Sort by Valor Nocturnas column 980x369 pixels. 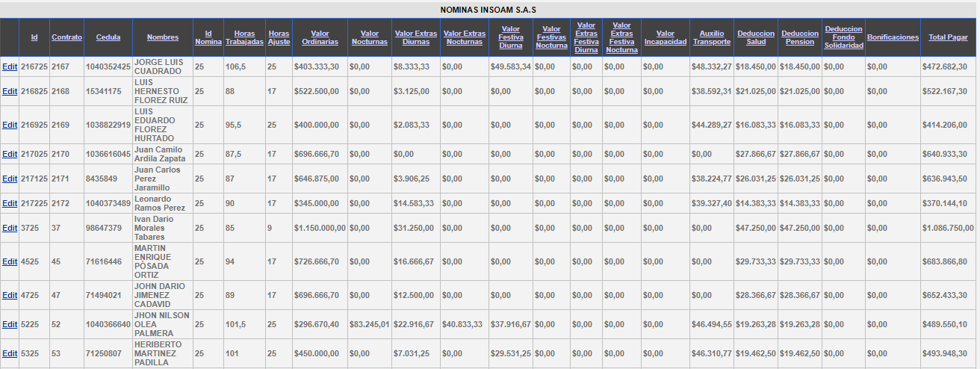click(369, 37)
